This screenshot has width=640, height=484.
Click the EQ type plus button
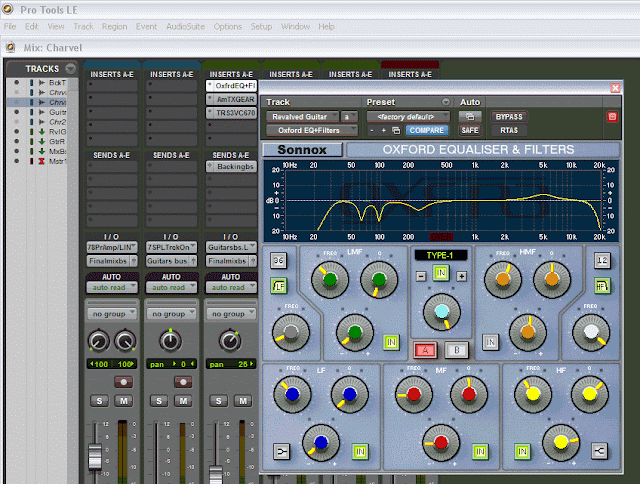pyautogui.click(x=461, y=276)
